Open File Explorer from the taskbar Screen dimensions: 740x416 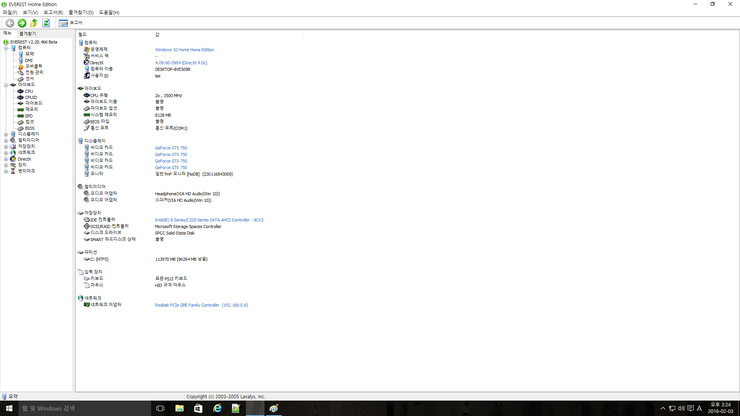point(179,408)
